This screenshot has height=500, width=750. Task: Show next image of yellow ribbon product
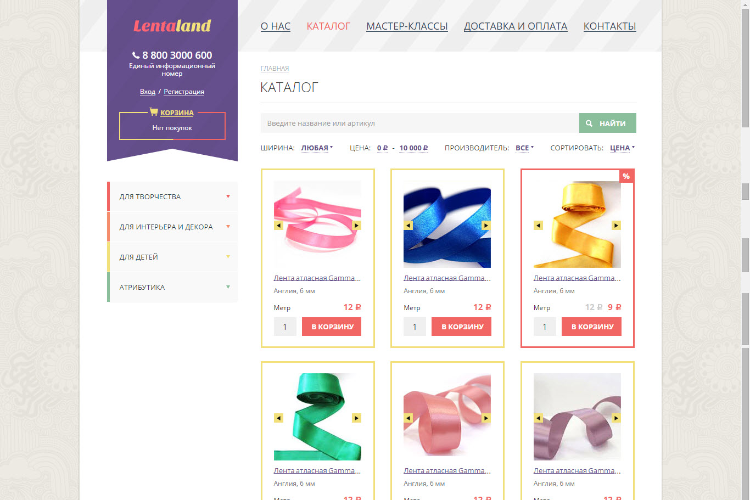pyautogui.click(x=616, y=225)
